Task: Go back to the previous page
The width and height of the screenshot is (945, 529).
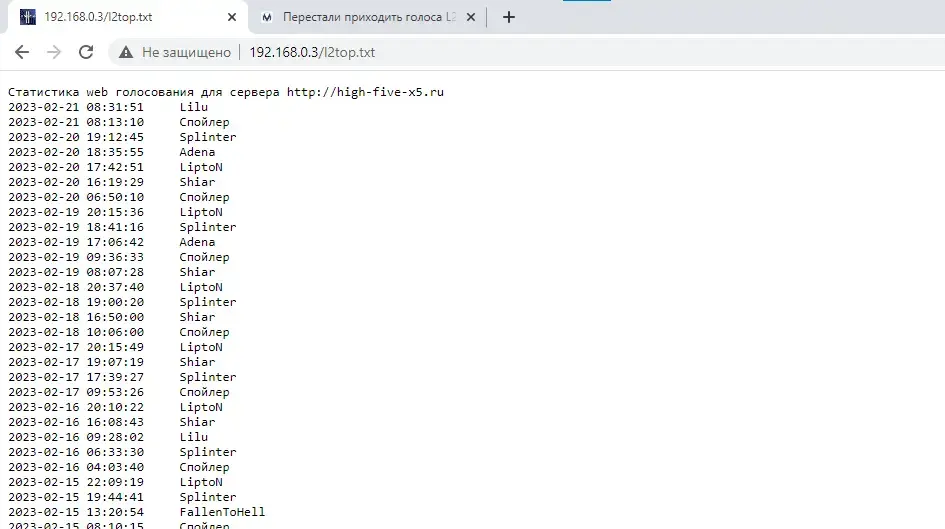Action: pyautogui.click(x=22, y=52)
